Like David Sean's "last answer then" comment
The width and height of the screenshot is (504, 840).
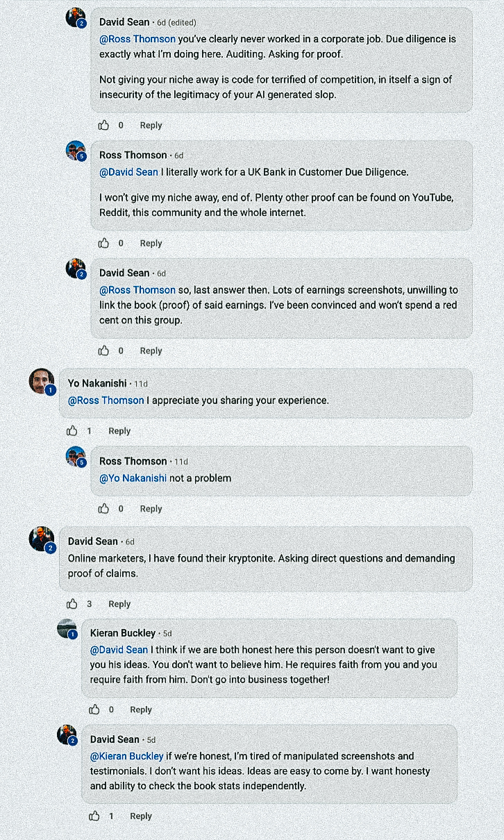pos(103,351)
